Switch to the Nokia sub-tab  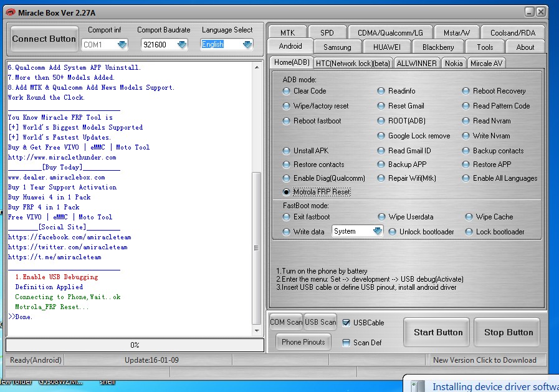[454, 64]
